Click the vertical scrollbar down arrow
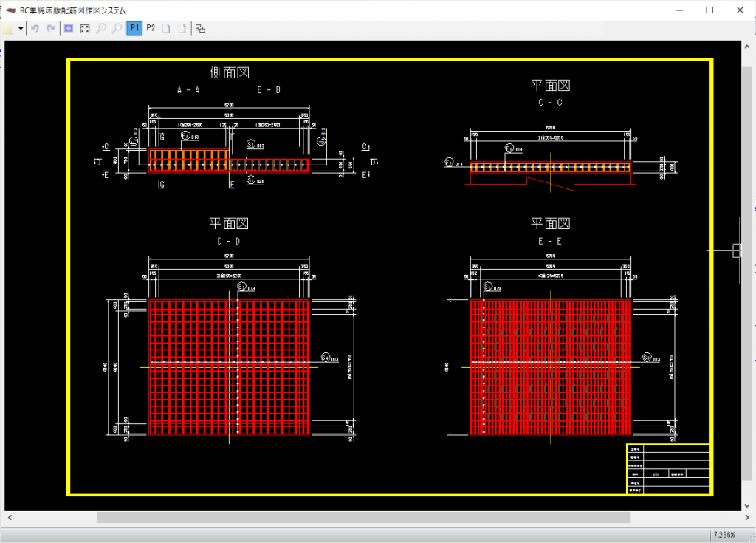This screenshot has height=543, width=756. (747, 505)
